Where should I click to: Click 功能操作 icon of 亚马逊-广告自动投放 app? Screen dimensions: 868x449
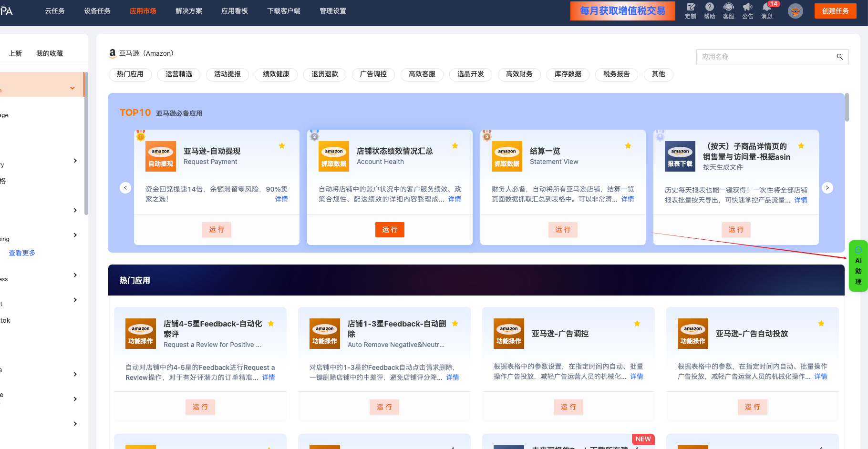click(x=693, y=334)
